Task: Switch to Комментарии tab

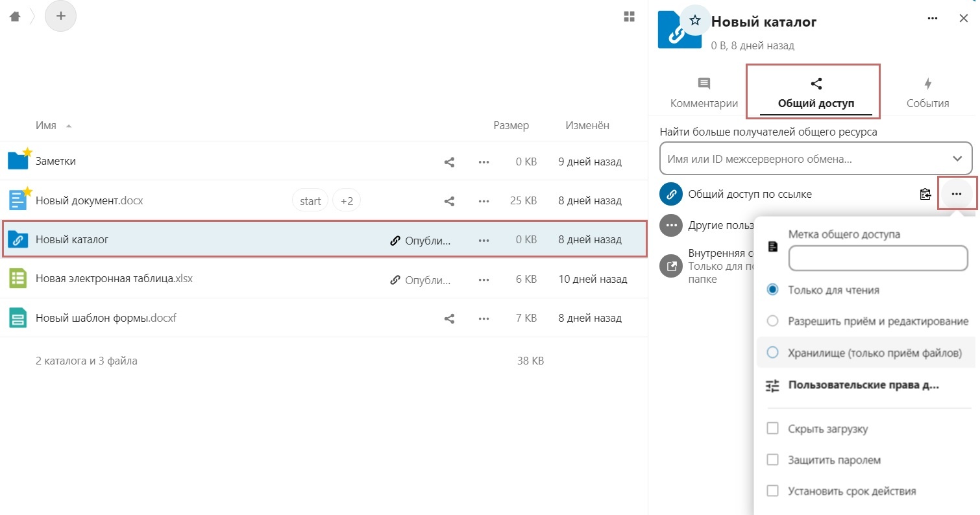Action: click(704, 93)
